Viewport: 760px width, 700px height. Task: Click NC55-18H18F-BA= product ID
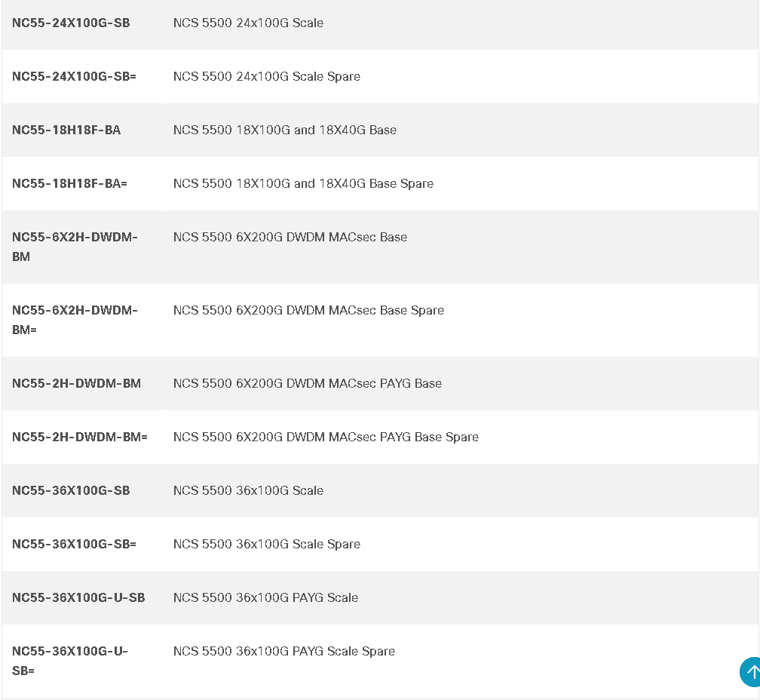pyautogui.click(x=69, y=183)
